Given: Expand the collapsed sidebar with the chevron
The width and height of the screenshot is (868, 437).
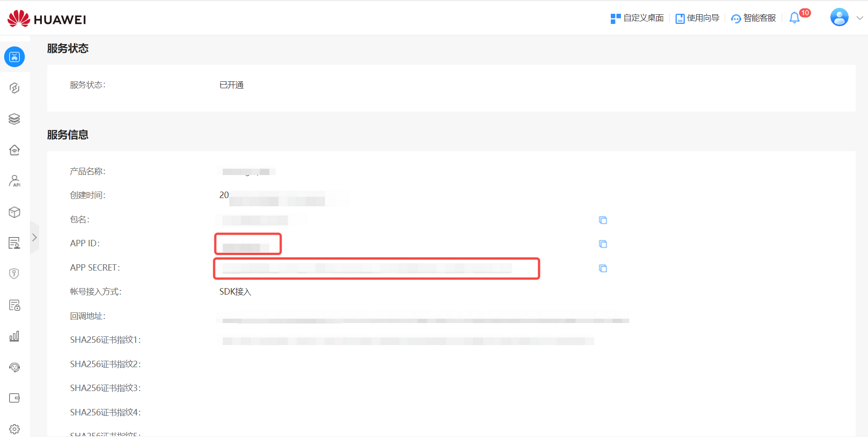Looking at the screenshot, I should tap(34, 238).
